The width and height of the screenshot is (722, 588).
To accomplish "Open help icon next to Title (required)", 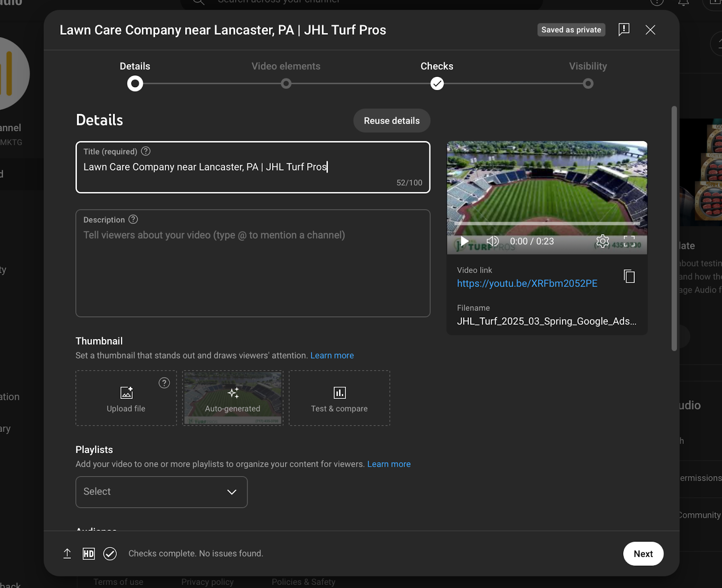I will (x=146, y=151).
